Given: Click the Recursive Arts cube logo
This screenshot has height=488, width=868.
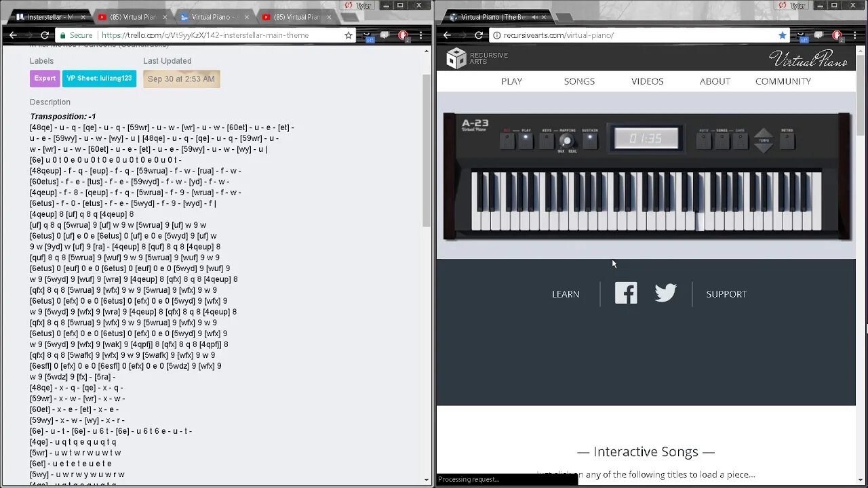Looking at the screenshot, I should pos(456,58).
